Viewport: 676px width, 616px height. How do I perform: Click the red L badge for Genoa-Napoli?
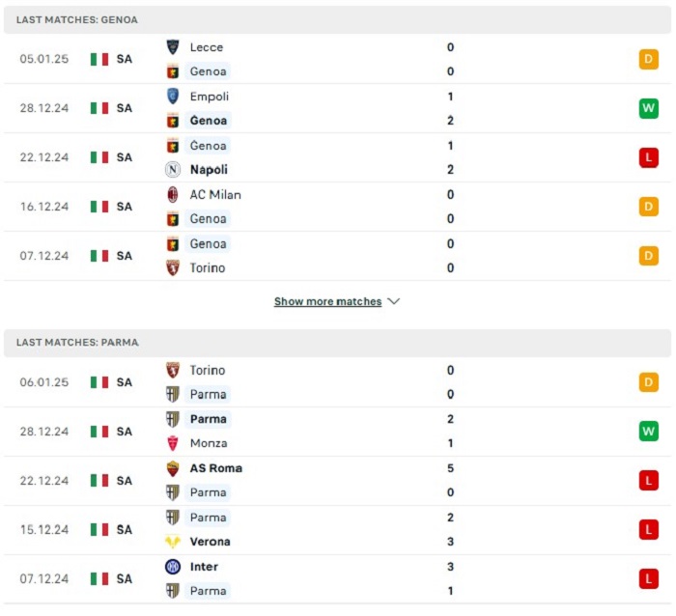click(x=648, y=157)
